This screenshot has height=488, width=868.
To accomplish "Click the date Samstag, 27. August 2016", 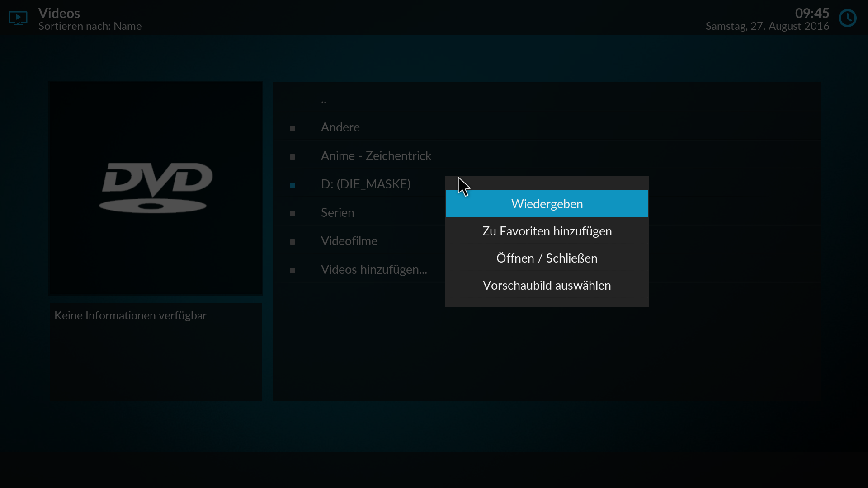I will (767, 26).
